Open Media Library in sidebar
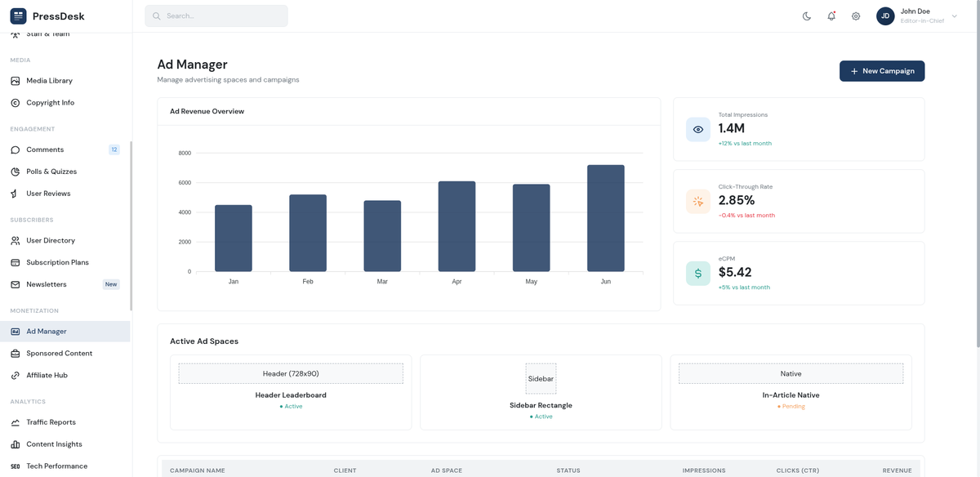 pyautogui.click(x=49, y=81)
